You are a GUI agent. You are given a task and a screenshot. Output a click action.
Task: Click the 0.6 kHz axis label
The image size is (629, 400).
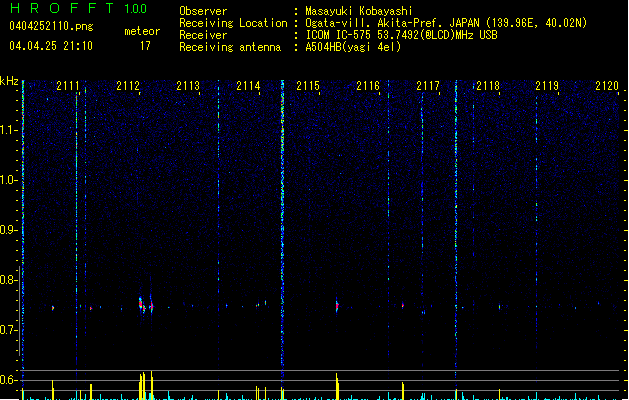(8, 380)
